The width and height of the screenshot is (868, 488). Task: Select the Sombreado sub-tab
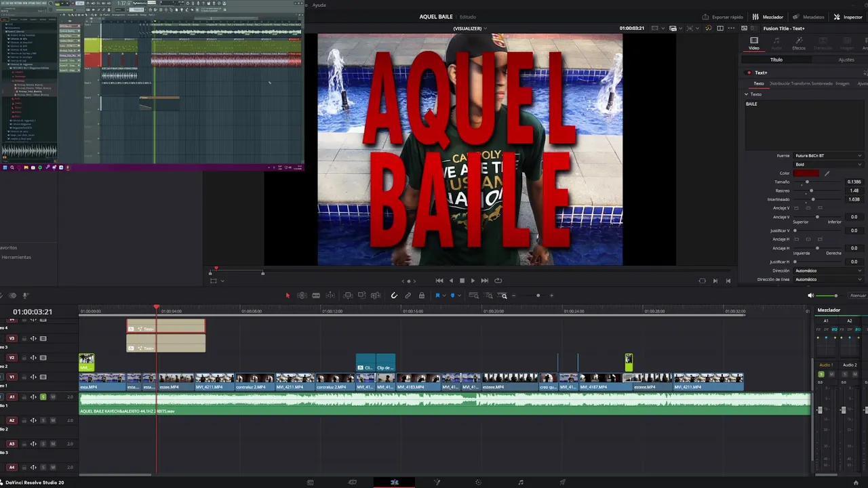(x=822, y=83)
